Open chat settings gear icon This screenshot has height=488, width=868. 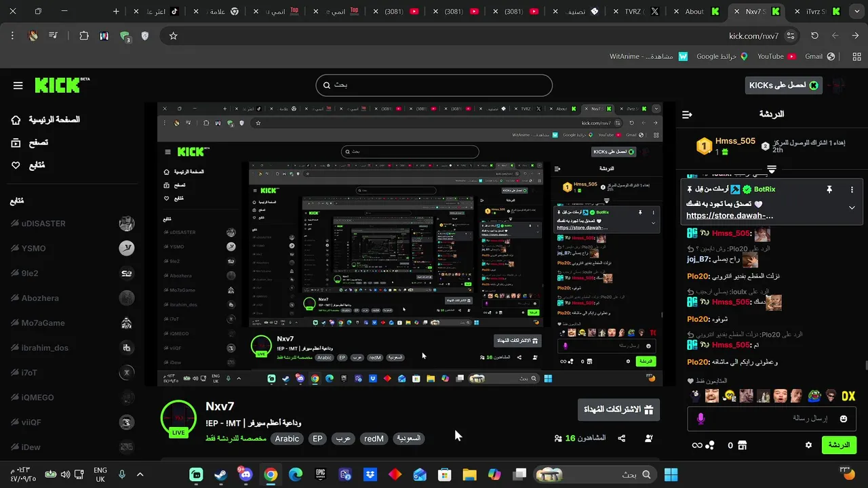808,445
